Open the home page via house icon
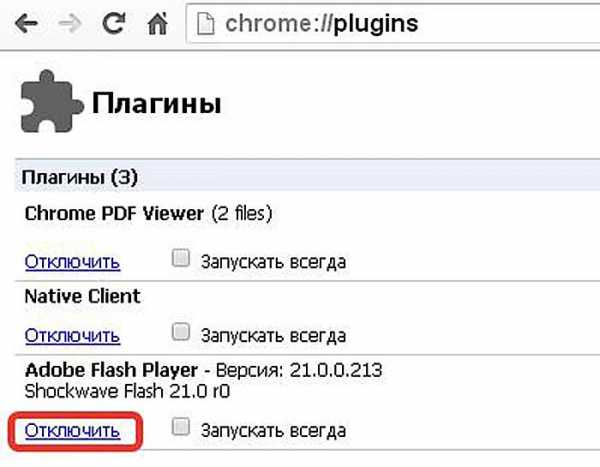 point(158,23)
